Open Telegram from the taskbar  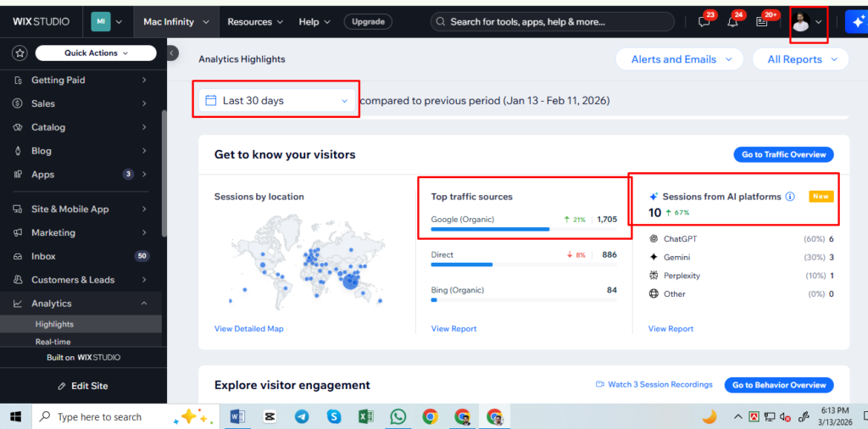click(302, 417)
